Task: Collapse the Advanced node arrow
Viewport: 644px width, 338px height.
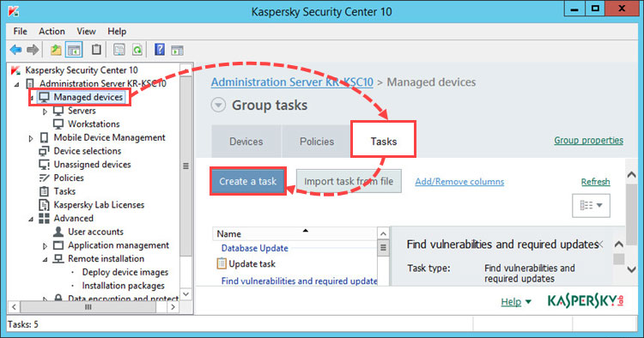Action: [31, 219]
